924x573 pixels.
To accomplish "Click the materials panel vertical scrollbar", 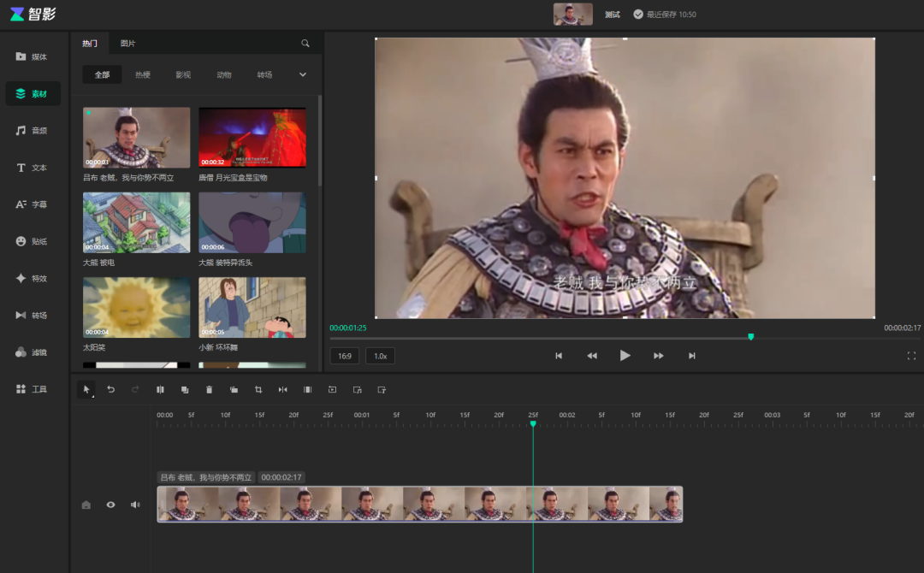I will (x=320, y=141).
